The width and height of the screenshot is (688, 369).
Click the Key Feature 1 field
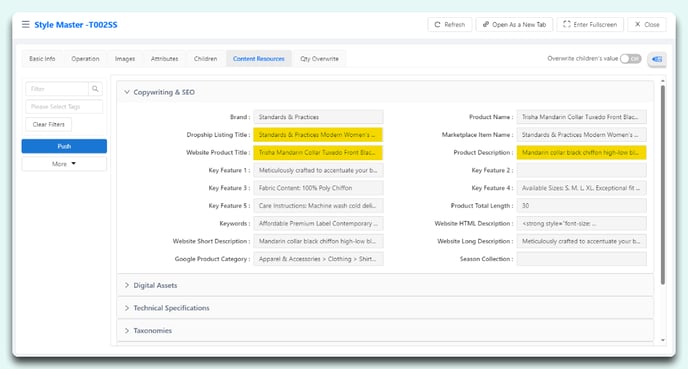pyautogui.click(x=318, y=170)
